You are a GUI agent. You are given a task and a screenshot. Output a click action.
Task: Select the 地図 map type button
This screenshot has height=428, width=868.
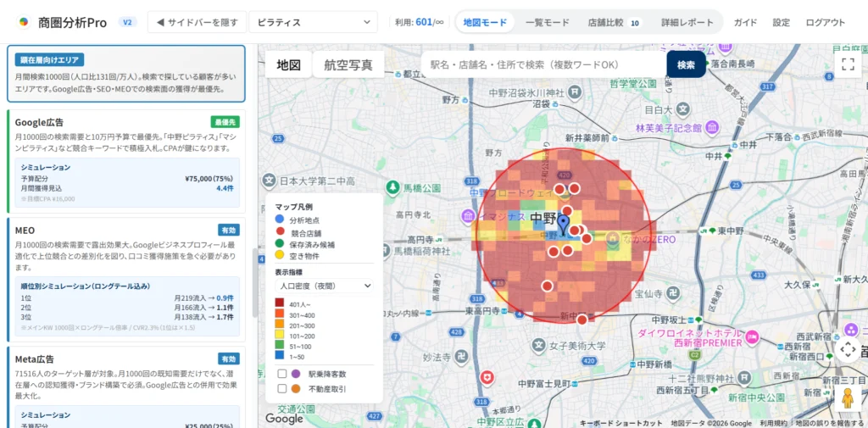pyautogui.click(x=288, y=64)
